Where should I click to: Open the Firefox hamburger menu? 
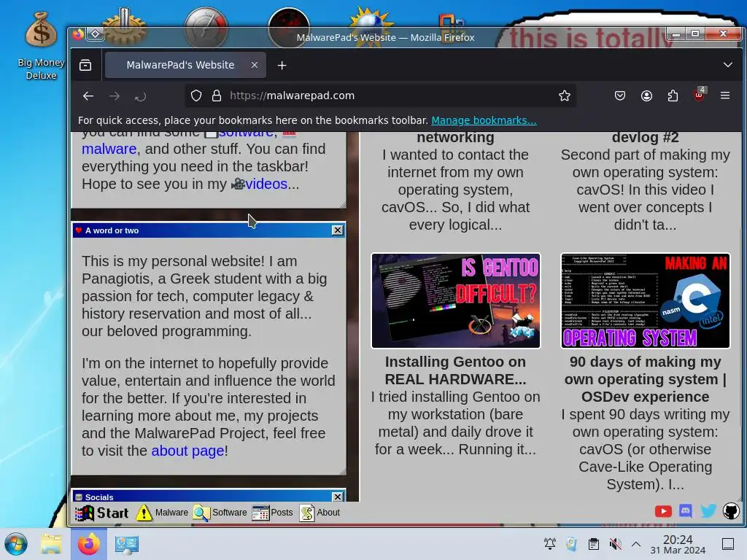click(725, 96)
